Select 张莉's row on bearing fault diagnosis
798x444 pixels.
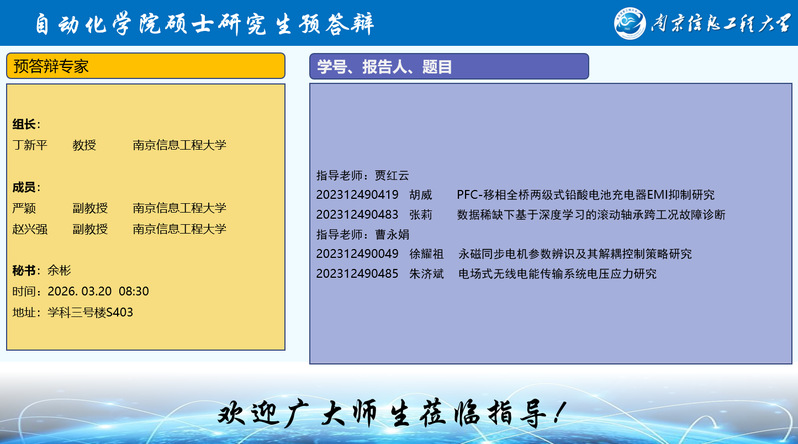point(520,214)
